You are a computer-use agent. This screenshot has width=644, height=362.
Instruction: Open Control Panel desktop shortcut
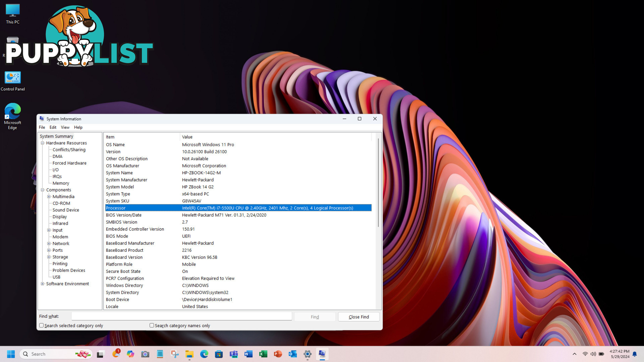(x=13, y=81)
